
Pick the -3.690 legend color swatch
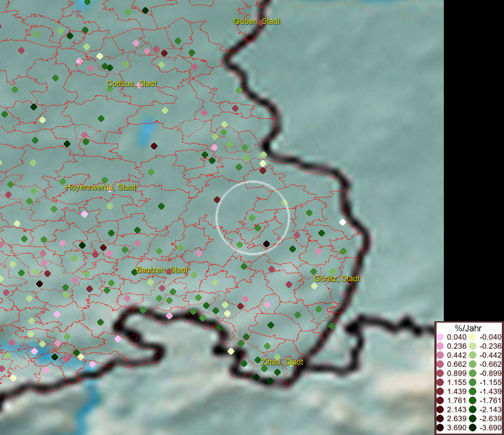[473, 428]
